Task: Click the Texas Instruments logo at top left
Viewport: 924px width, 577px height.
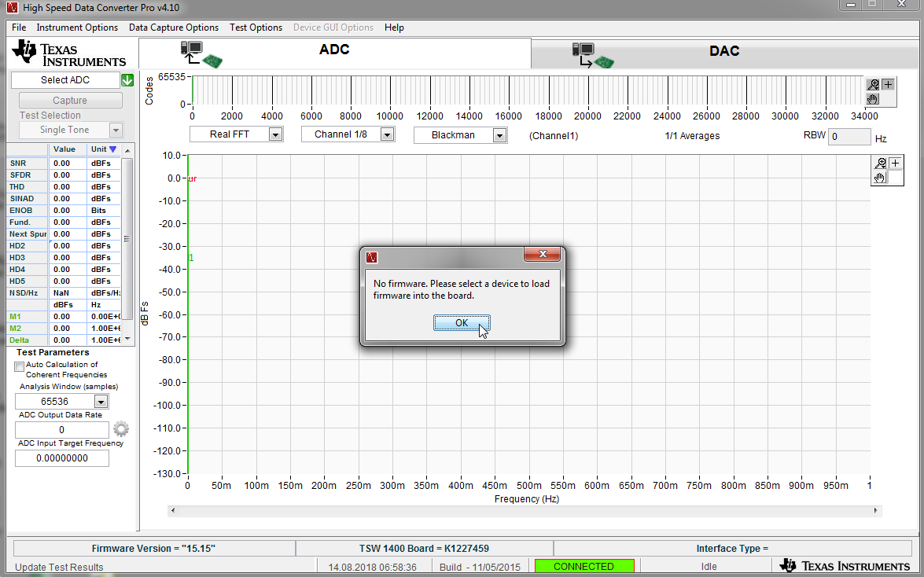Action: [69, 53]
